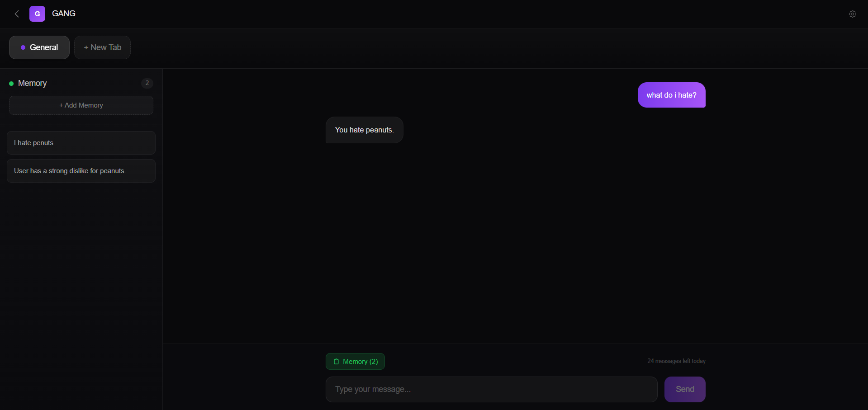The width and height of the screenshot is (868, 410).
Task: Click the clipboard icon in the Memory chip
Action: coord(336,362)
